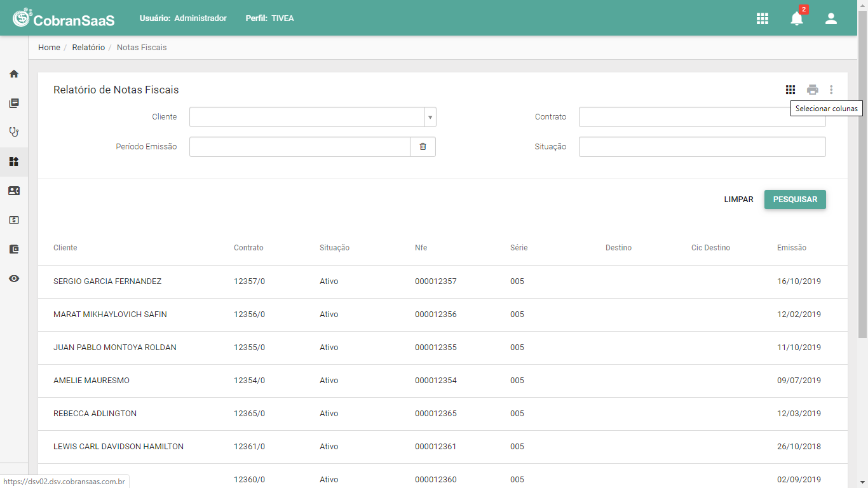Click Nfe 000012361 cell
The width and height of the screenshot is (868, 488).
click(x=436, y=447)
